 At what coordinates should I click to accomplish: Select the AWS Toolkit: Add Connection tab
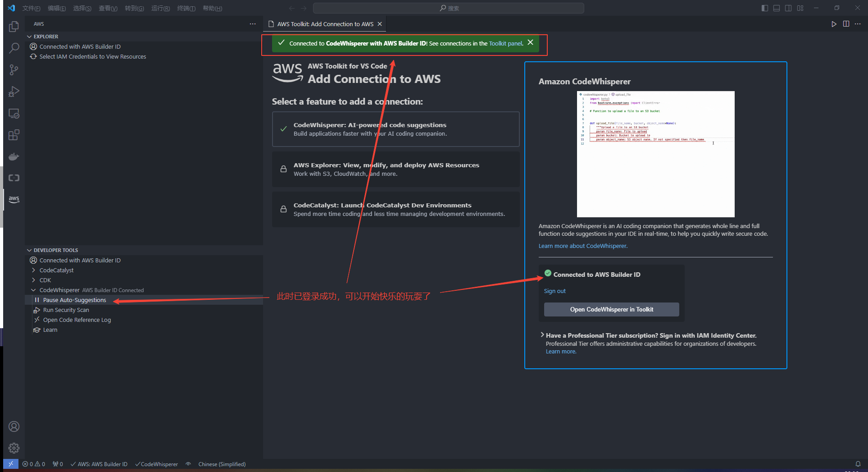325,24
